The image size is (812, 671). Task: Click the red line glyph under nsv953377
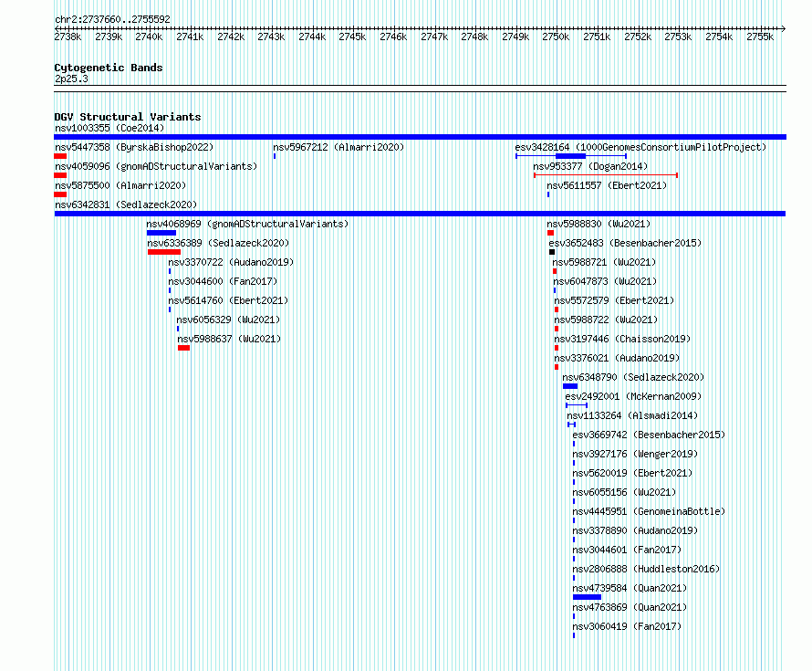click(x=606, y=175)
